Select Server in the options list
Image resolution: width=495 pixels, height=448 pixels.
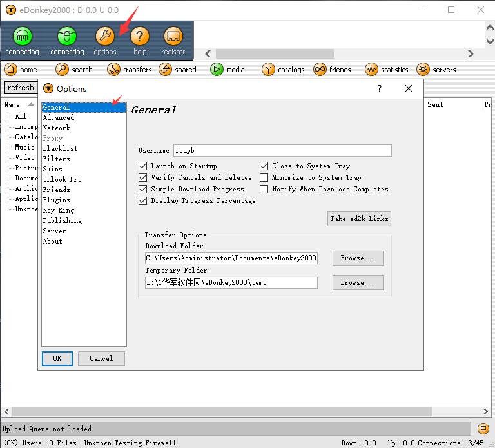pos(84,231)
